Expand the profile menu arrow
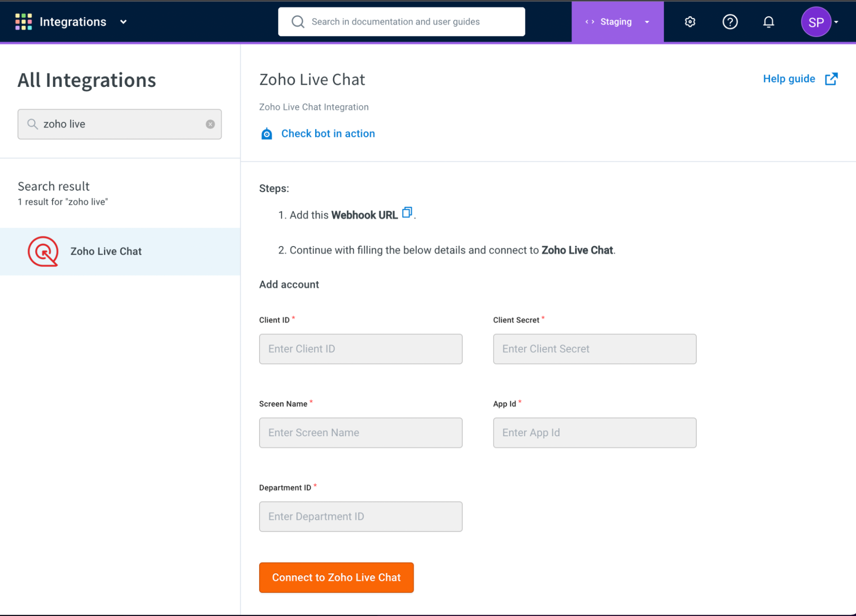Screen dimensions: 856x616 tap(836, 22)
